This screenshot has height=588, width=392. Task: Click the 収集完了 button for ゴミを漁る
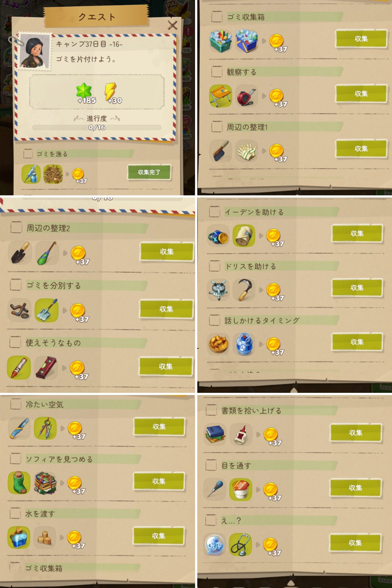click(x=149, y=172)
